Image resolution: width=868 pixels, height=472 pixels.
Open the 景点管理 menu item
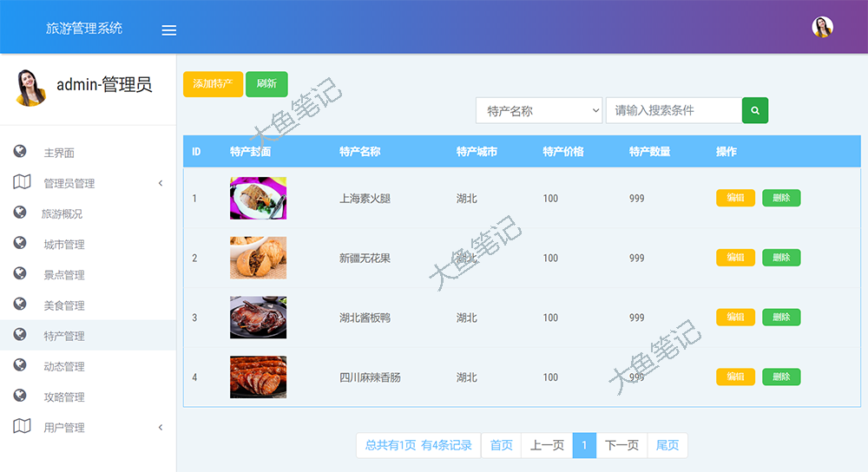coord(64,275)
